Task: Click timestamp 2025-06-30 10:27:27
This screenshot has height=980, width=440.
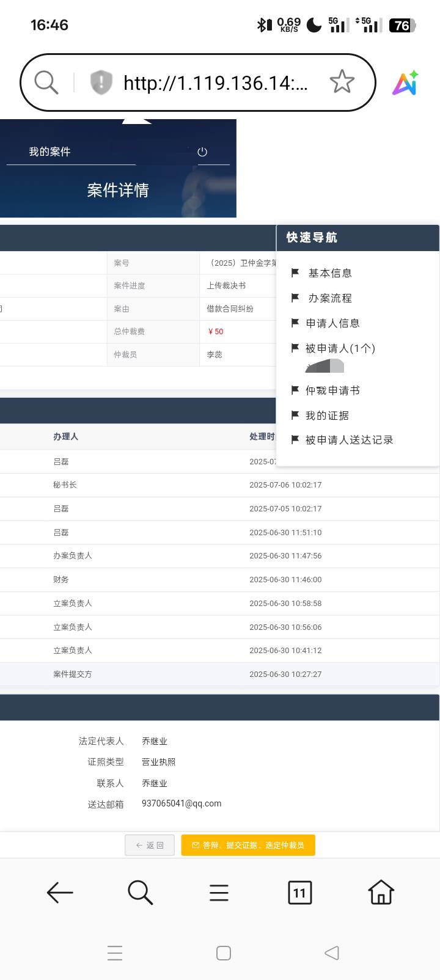Action: coord(285,675)
